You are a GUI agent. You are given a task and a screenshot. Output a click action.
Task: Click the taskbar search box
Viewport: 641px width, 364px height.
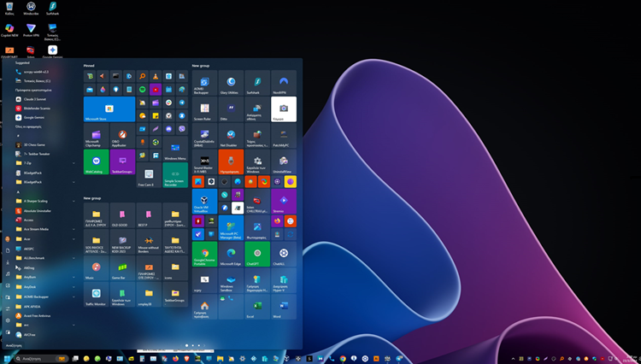[x=41, y=359]
